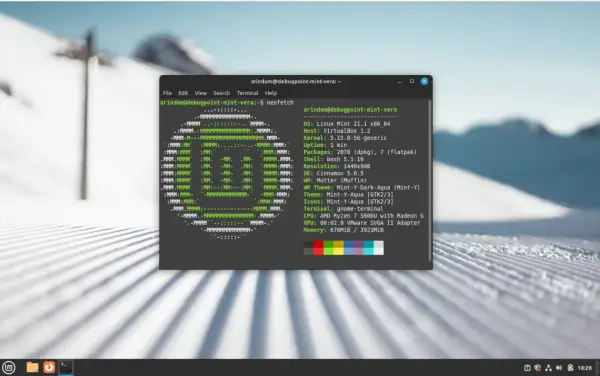Click the 'Resolution: 1440x900' line
The height and width of the screenshot is (376, 600).
click(337, 166)
